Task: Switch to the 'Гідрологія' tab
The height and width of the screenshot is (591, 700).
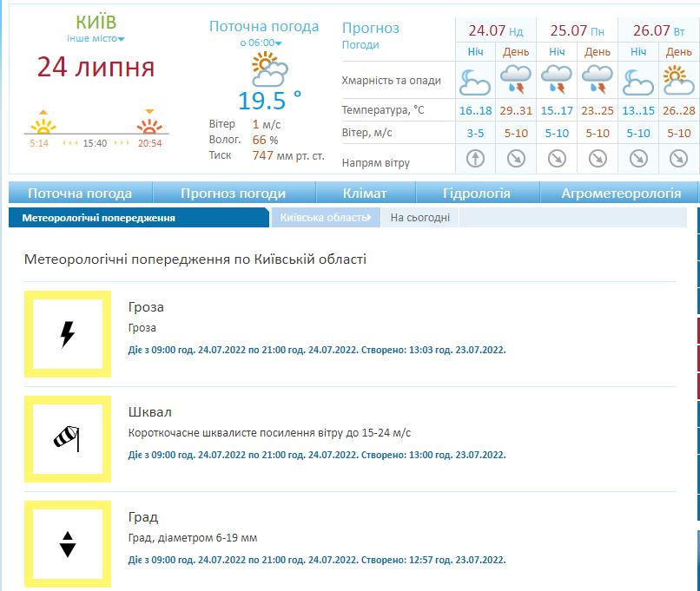Action: (477, 194)
